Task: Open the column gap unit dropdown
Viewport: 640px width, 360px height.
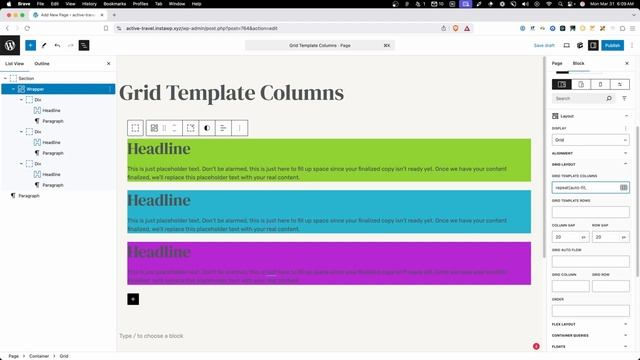Action: pyautogui.click(x=583, y=237)
